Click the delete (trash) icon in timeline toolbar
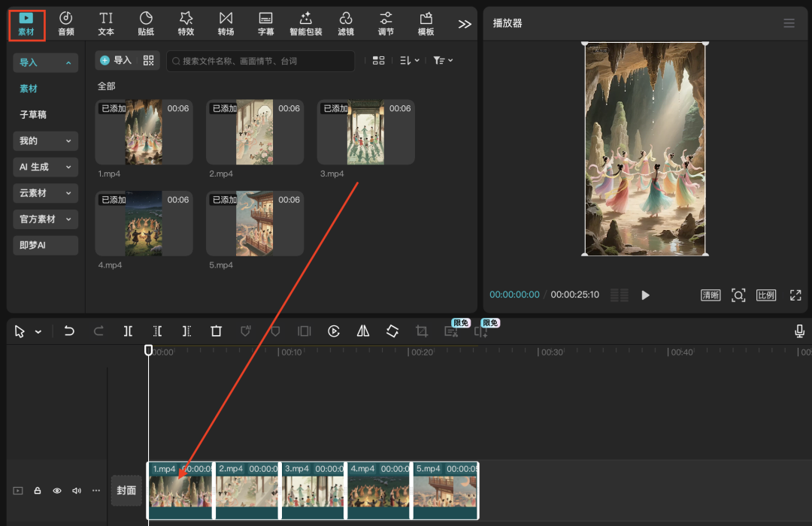This screenshot has width=812, height=526. (217, 331)
